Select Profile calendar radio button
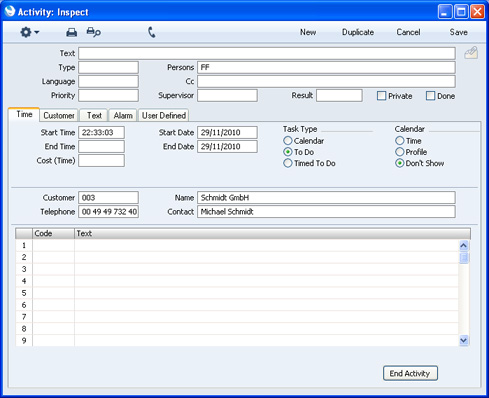 tap(399, 152)
